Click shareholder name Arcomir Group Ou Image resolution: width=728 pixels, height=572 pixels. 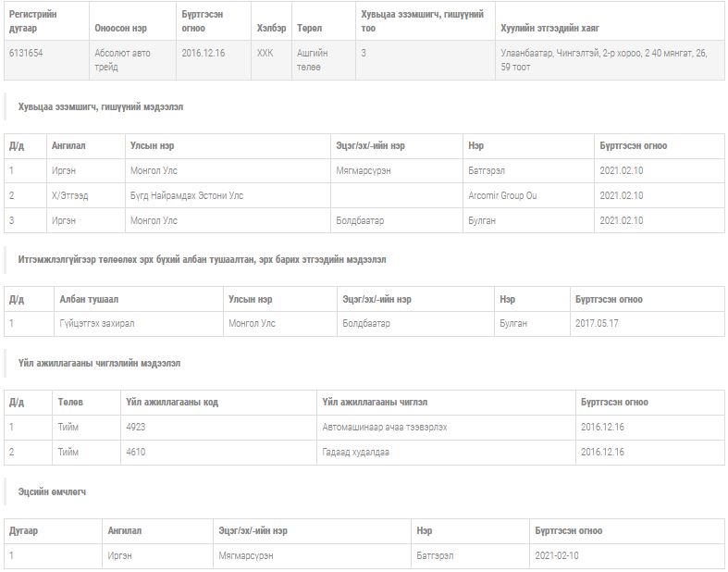pos(502,196)
